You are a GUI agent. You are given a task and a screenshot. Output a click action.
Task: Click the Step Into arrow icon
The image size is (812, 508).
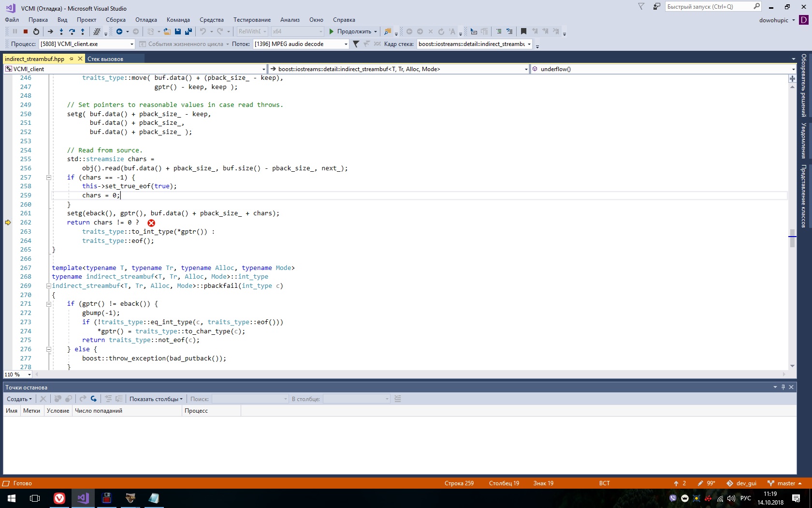tap(61, 31)
